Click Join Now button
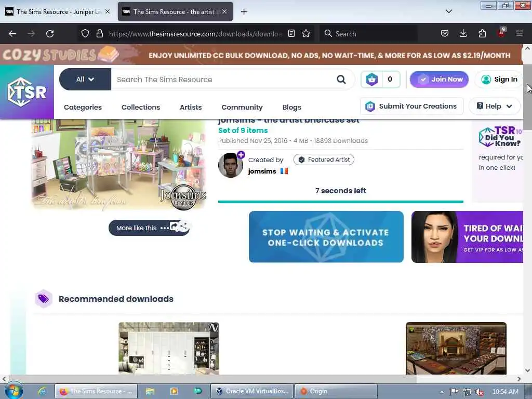The image size is (532, 399). pos(439,79)
